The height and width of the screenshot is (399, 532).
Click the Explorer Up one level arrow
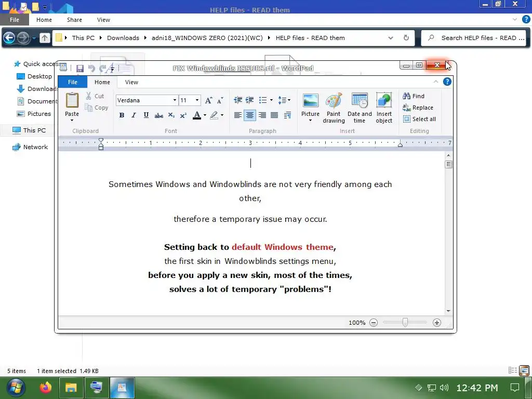45,37
